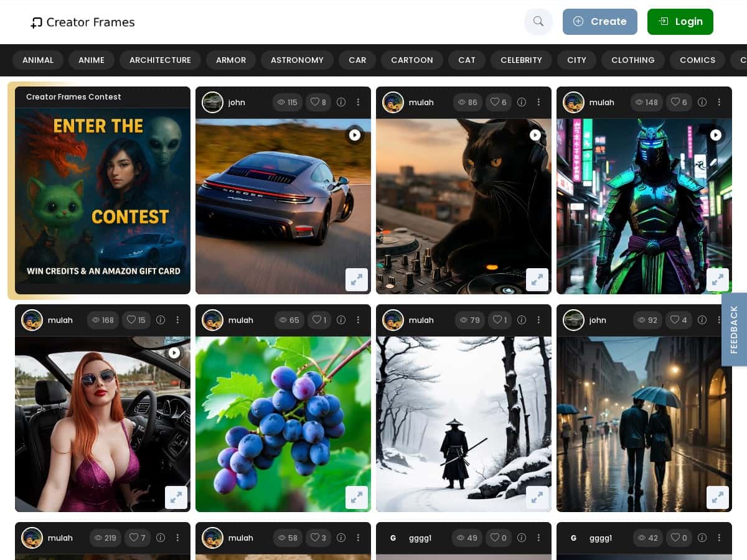Click the expand icon on the samurai snow image
This screenshot has height=560, width=747.
[x=537, y=497]
